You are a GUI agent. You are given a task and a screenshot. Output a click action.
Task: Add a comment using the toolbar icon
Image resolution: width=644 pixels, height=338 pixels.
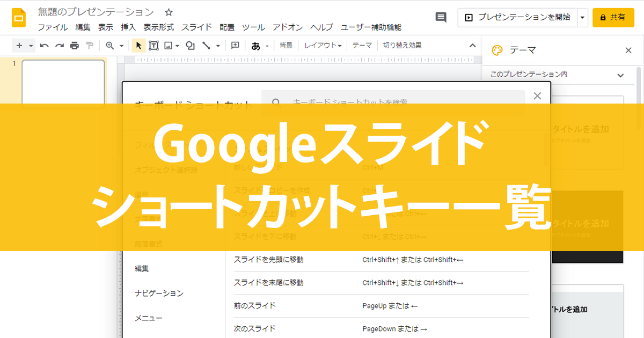pyautogui.click(x=235, y=46)
